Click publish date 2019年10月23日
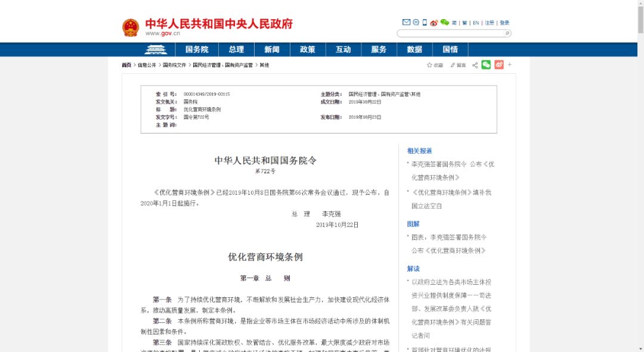Screen dimensions: 644x352 pos(365,117)
